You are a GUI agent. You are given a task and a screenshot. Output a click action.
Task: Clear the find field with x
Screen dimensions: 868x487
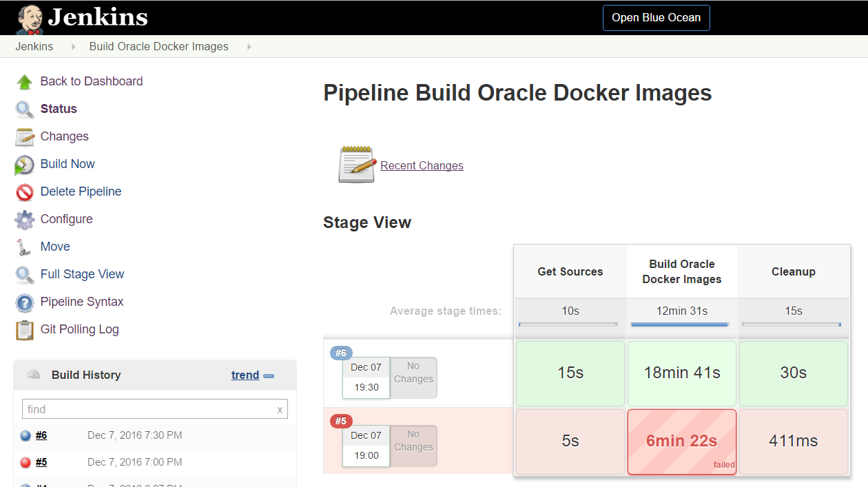pos(280,410)
